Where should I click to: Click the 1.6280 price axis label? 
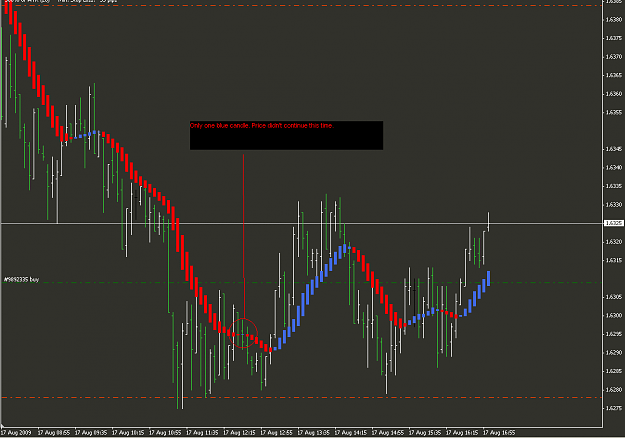tap(614, 390)
